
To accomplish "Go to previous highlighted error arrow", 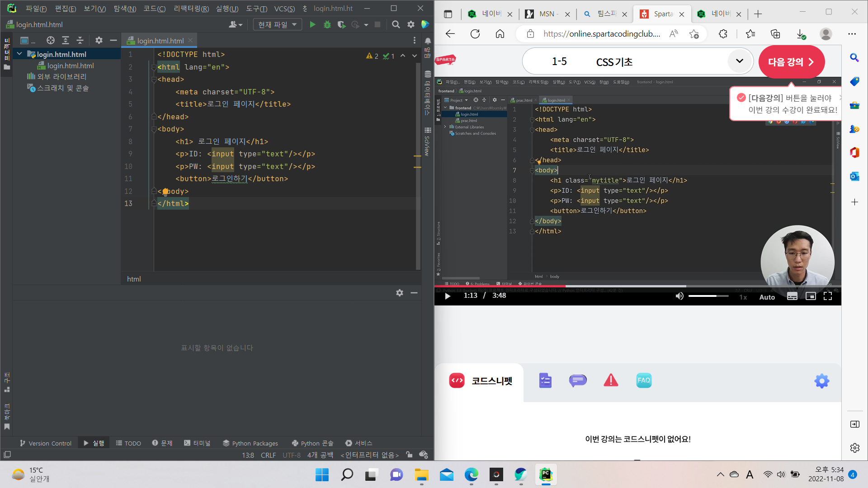I will [x=403, y=56].
